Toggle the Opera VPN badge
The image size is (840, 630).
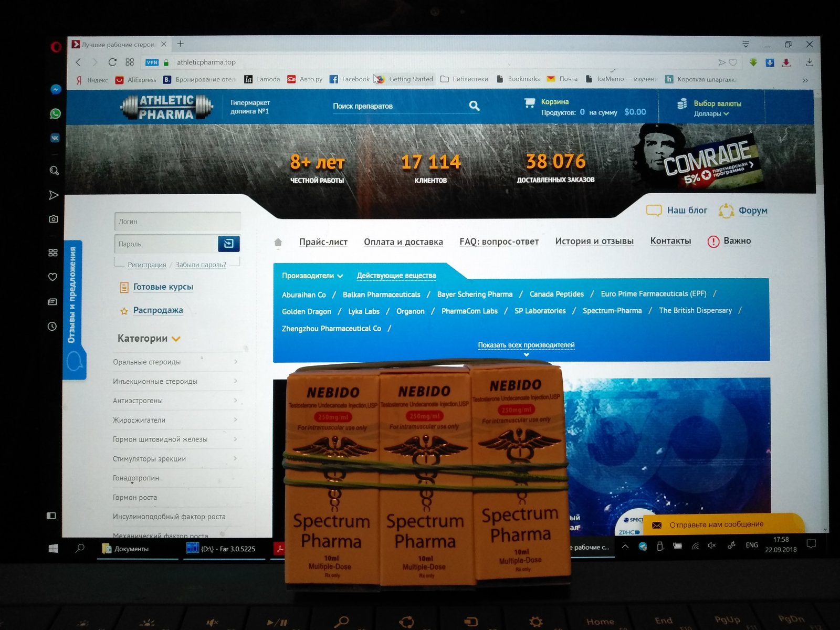[x=152, y=62]
